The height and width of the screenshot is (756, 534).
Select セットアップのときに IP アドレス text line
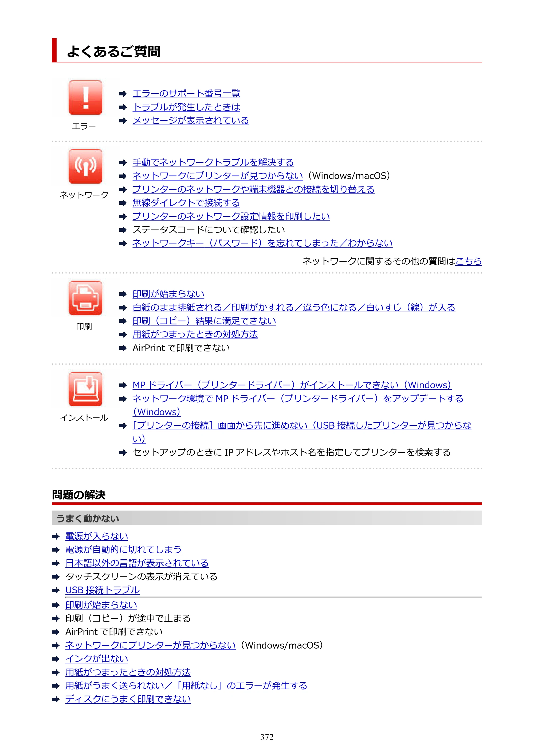(x=291, y=452)
